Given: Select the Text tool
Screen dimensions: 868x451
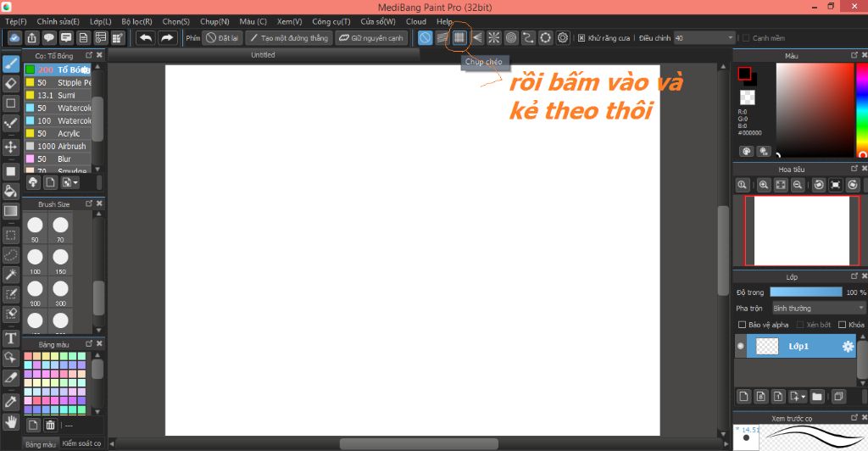Looking at the screenshot, I should click(10, 338).
